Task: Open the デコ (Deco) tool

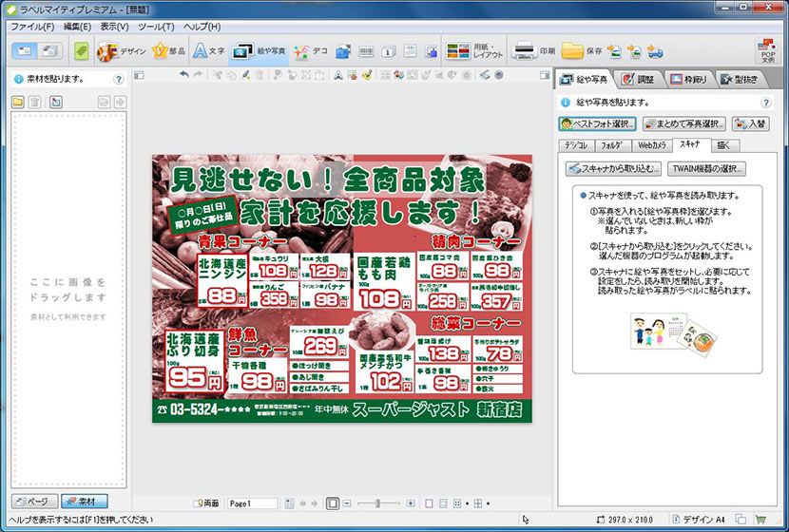Action: (312, 50)
